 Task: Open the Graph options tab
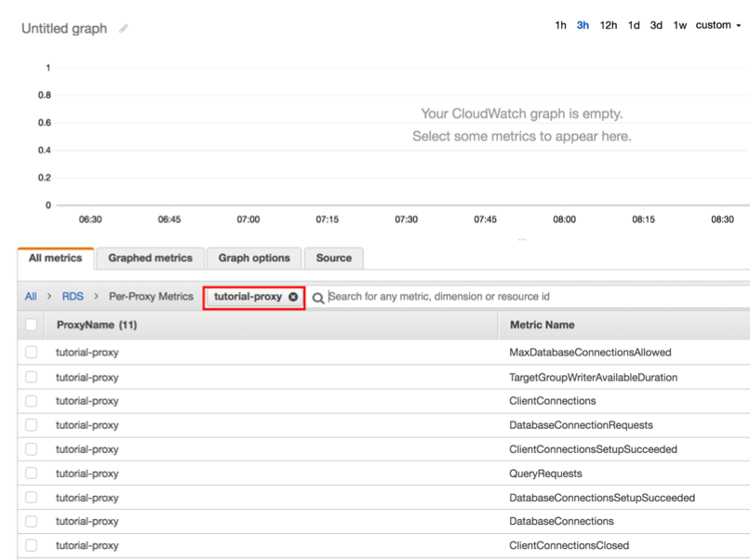point(254,258)
